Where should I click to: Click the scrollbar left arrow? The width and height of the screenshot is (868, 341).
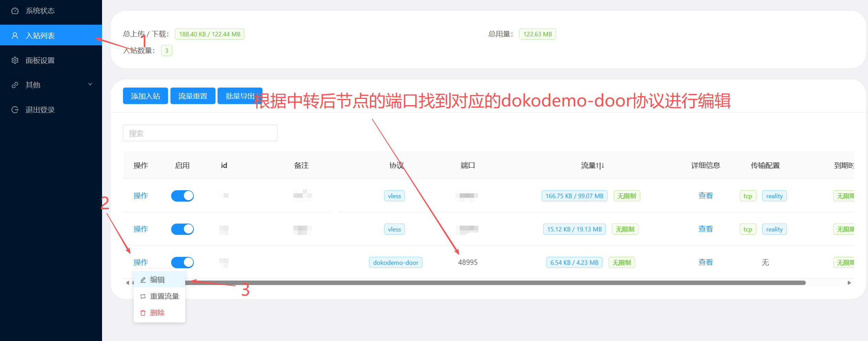(127, 283)
